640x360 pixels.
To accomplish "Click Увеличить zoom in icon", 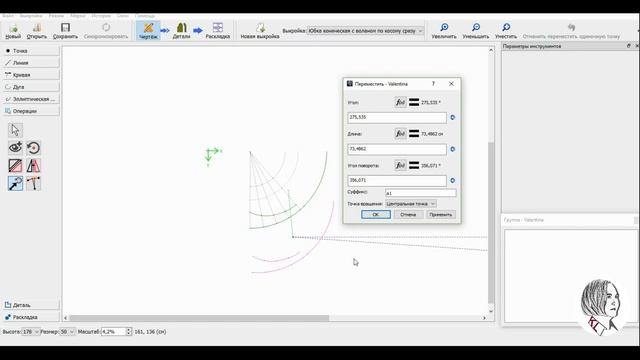I will point(444,31).
